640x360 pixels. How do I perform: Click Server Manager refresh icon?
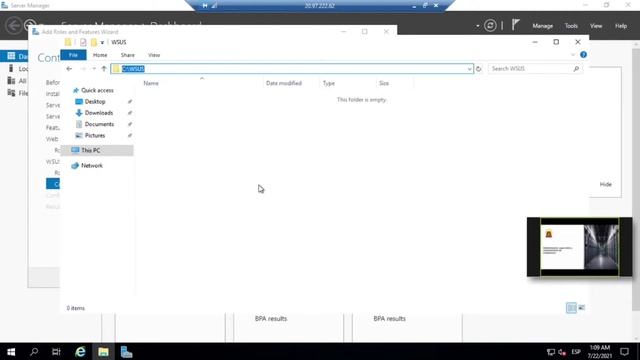(490, 26)
